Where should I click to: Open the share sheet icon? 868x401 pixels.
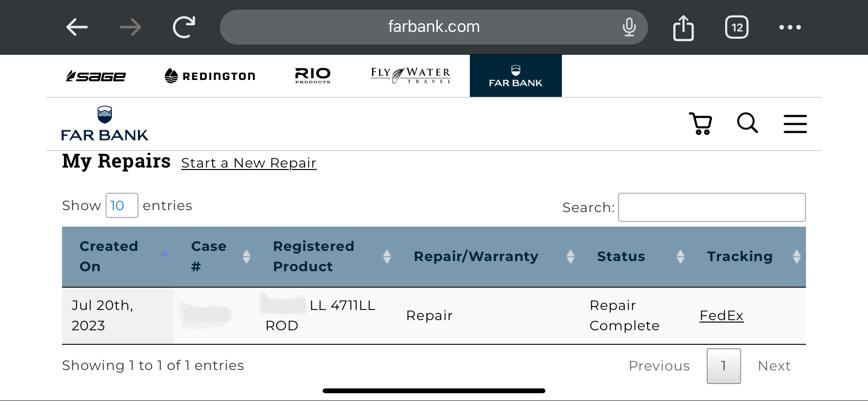[x=683, y=28]
